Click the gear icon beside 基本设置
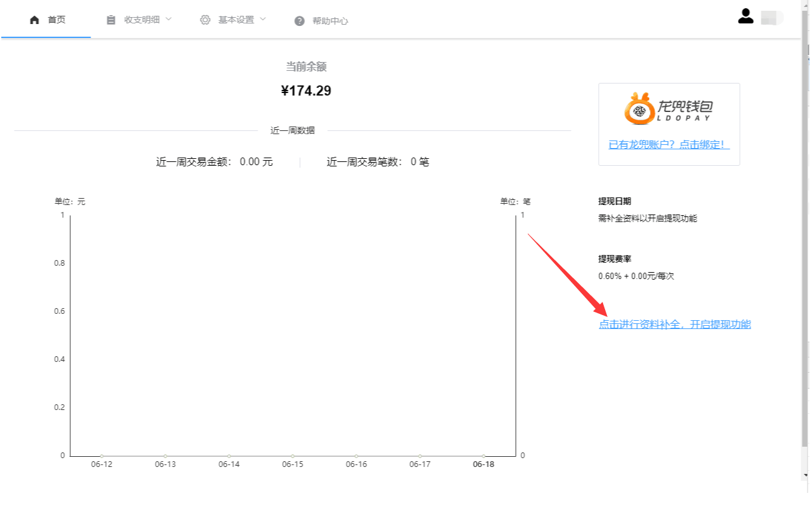Viewport: 812px width, 522px height. tap(205, 20)
